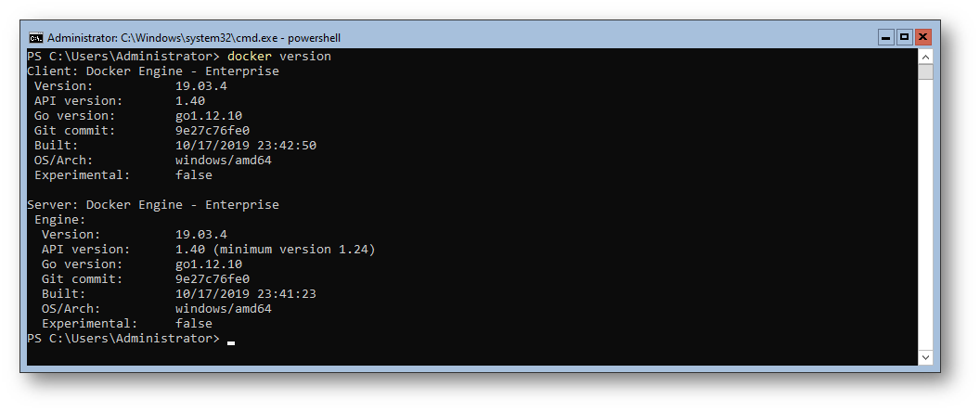
Task: Click the vertical scrollbar thumb
Action: click(x=925, y=71)
